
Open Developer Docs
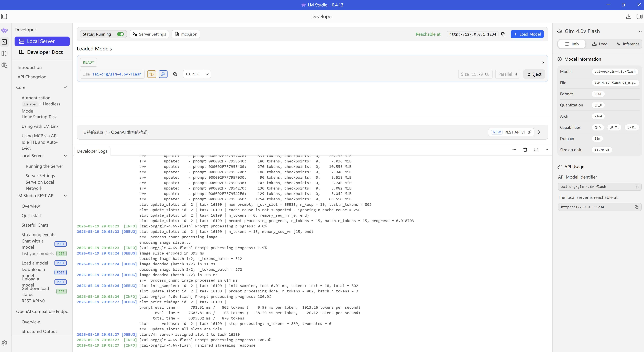42,52
